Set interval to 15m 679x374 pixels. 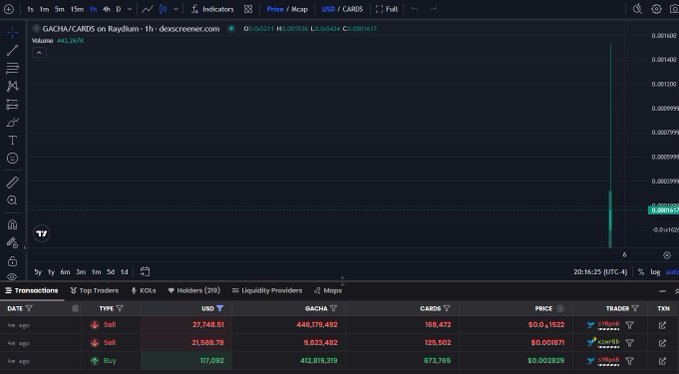pos(77,9)
